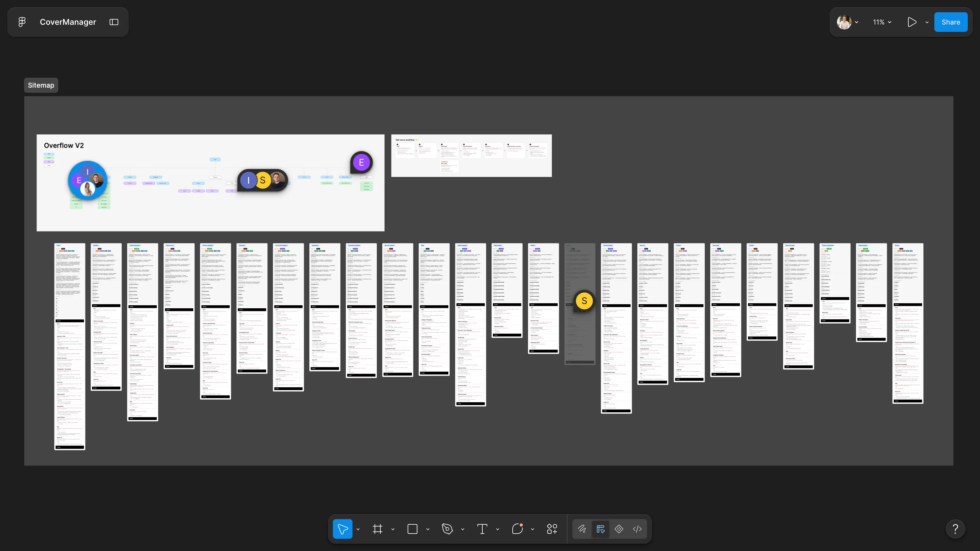Screen dimensions: 980x551
Task: Select the Integrations page frame
Action: pos(325,307)
